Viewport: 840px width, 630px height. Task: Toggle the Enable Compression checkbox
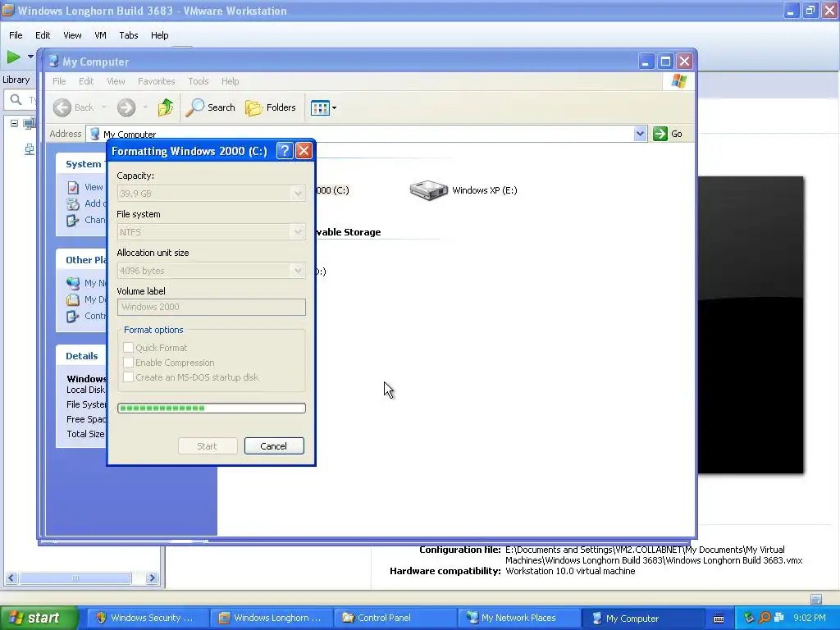click(128, 363)
